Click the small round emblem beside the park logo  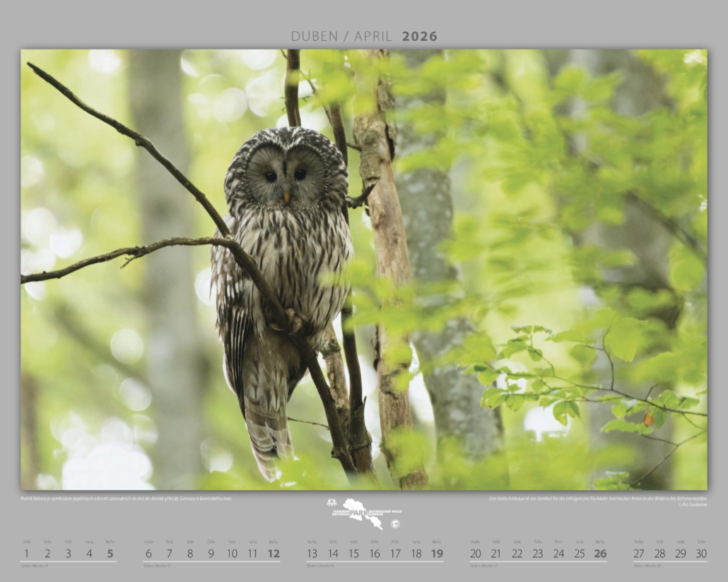click(x=395, y=524)
